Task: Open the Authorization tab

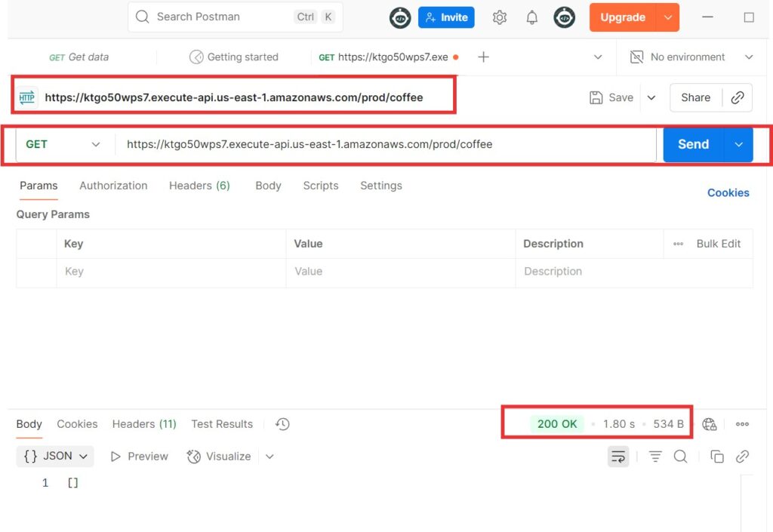Action: point(113,186)
